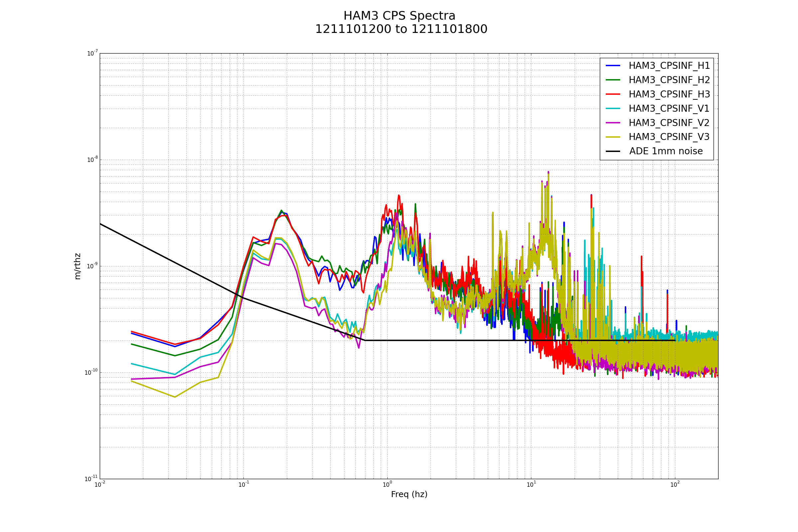Image resolution: width=798 pixels, height=532 pixels.
Task: Click the HAM3_CPSINF_V2 legend label
Action: tap(668, 123)
